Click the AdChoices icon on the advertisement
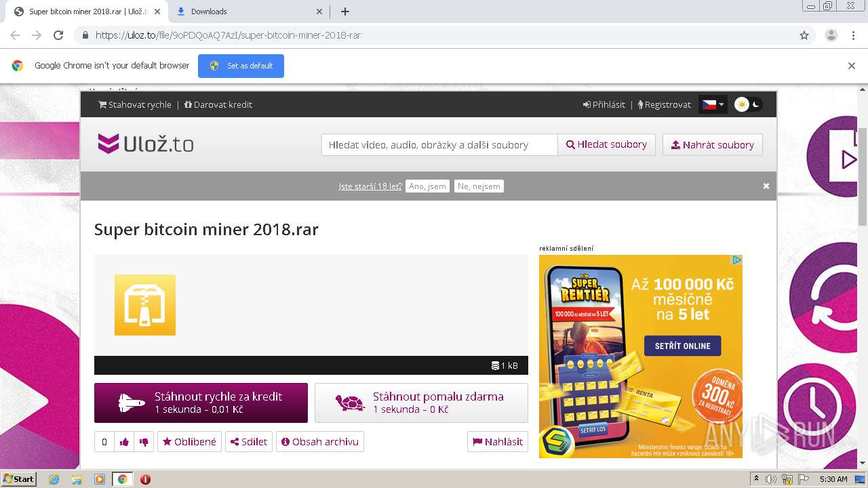The width and height of the screenshot is (868, 488). click(736, 260)
